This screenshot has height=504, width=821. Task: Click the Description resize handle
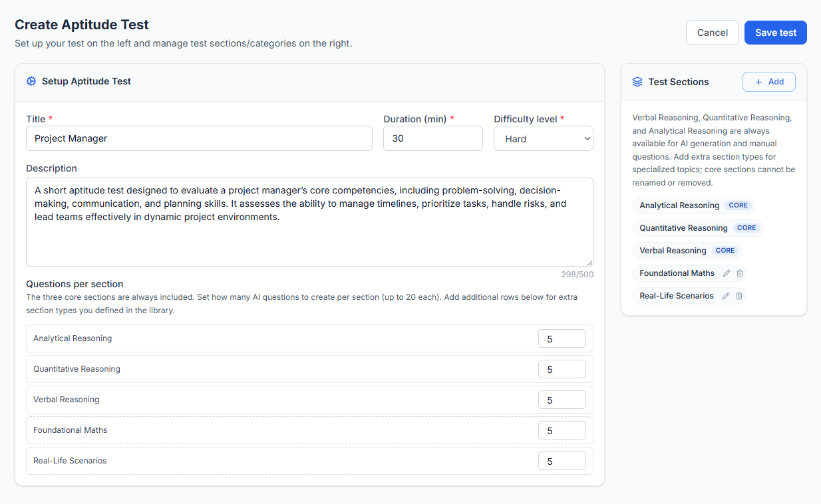(x=589, y=262)
